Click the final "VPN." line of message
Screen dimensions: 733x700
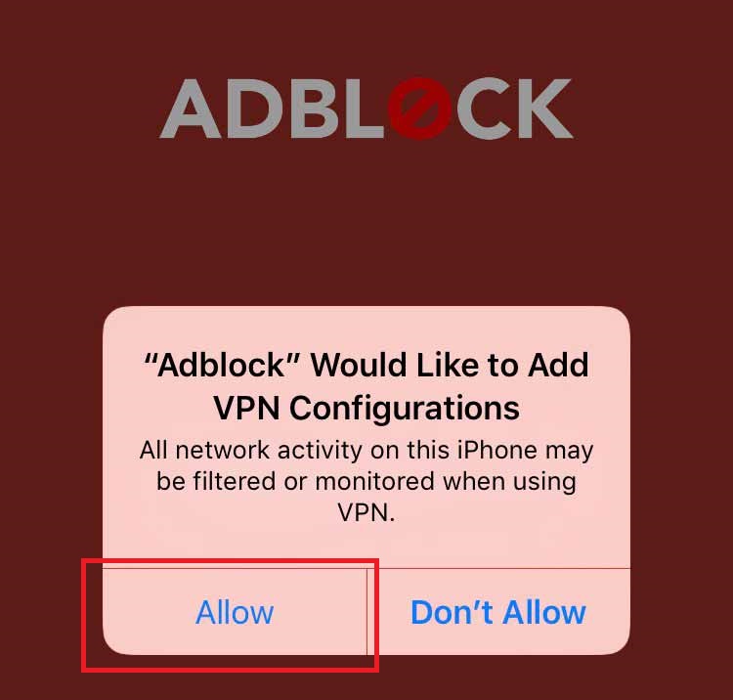[x=366, y=513]
